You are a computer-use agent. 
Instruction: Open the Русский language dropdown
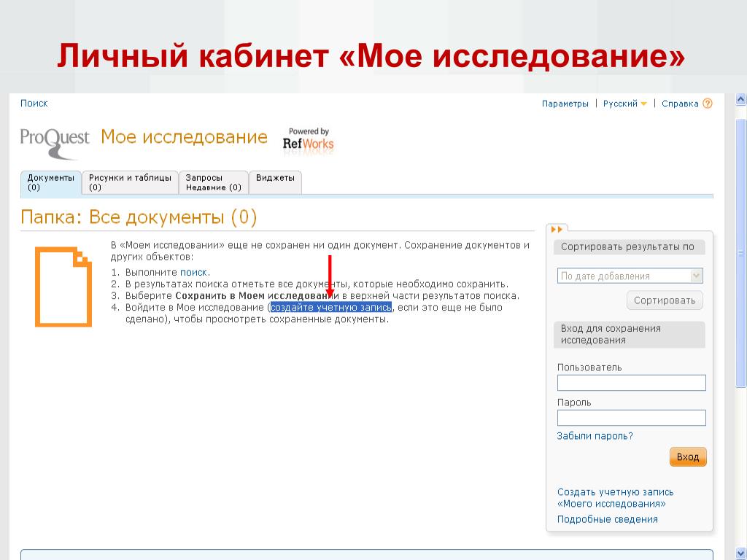(x=624, y=104)
